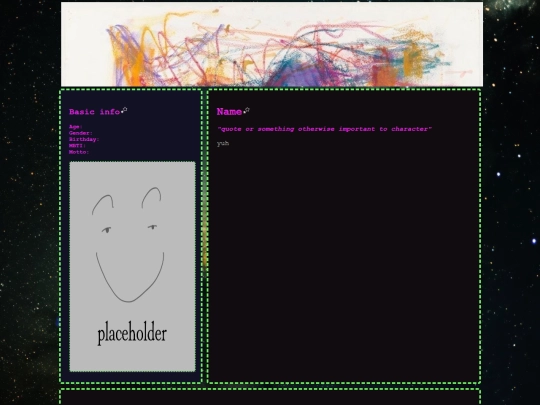This screenshot has width=540, height=405.
Task: Click the 'Motto:' label
Action: 79,152
